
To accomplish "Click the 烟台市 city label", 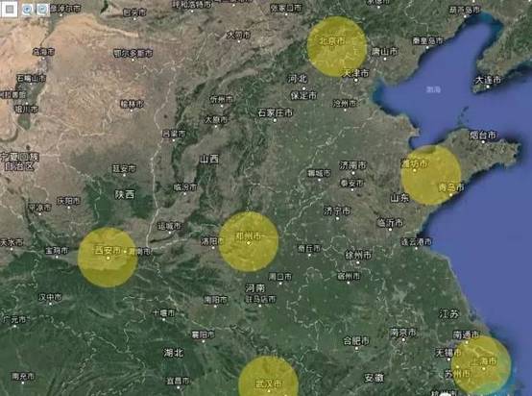I will (483, 136).
